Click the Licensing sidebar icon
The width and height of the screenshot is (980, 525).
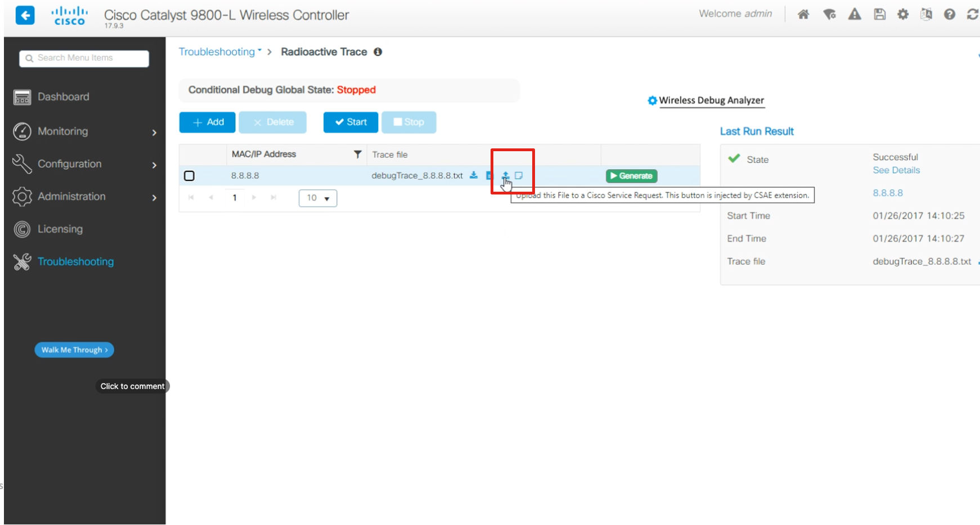(x=22, y=229)
